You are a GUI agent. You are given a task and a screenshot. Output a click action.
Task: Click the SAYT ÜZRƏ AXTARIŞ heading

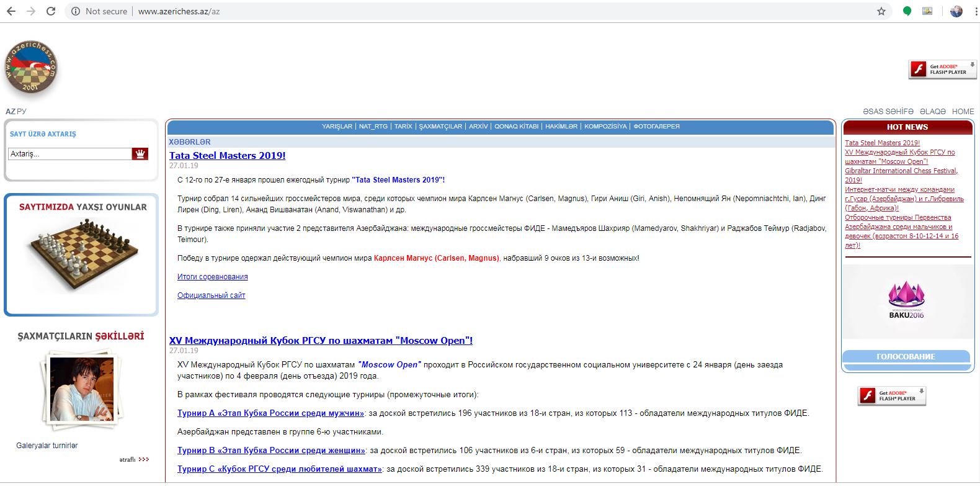[x=43, y=134]
